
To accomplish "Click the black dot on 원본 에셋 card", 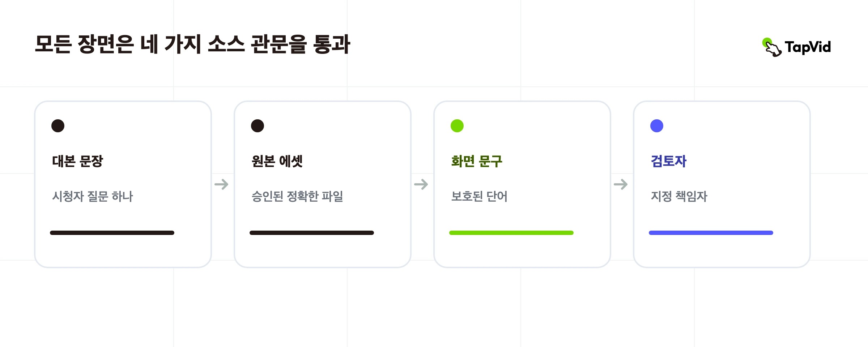I will [258, 126].
